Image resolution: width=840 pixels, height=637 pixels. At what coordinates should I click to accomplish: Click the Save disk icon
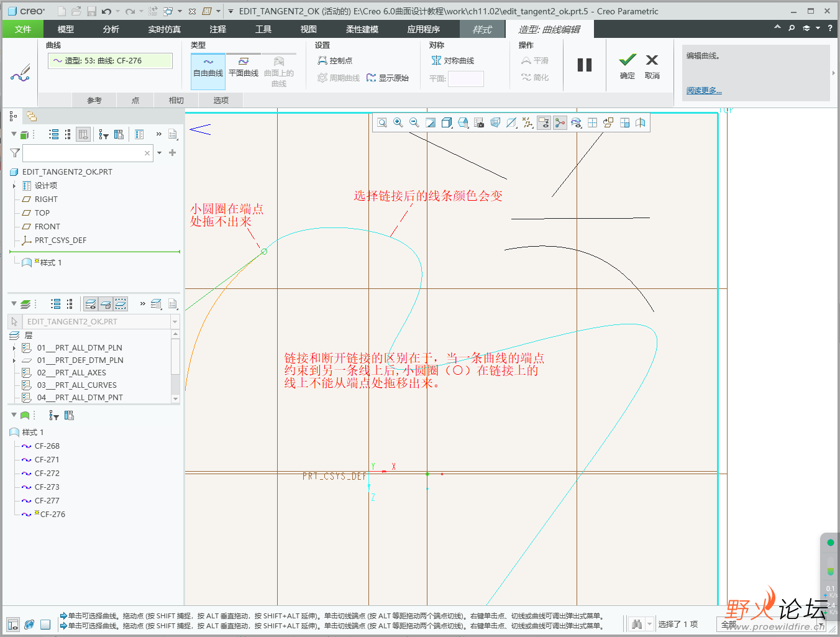[x=91, y=11]
